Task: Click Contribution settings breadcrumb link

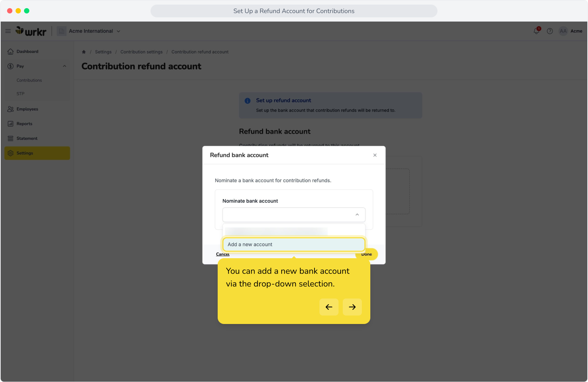Action: 141,52
